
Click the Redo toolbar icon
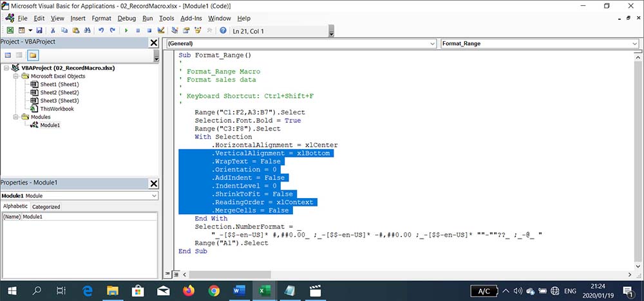click(112, 30)
